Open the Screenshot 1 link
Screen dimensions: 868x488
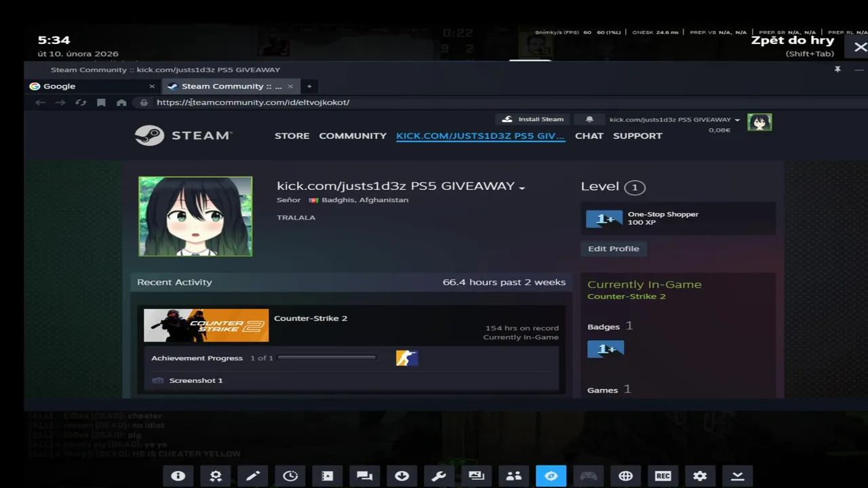coord(196,380)
